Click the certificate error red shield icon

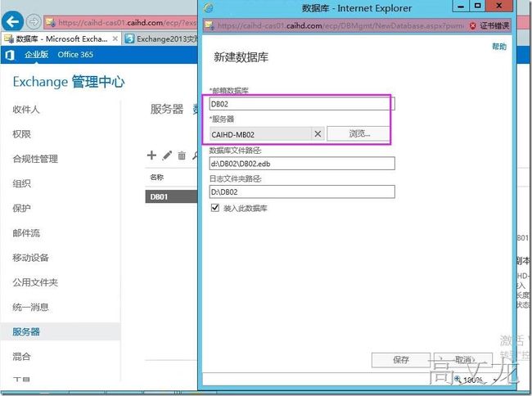pos(472,25)
